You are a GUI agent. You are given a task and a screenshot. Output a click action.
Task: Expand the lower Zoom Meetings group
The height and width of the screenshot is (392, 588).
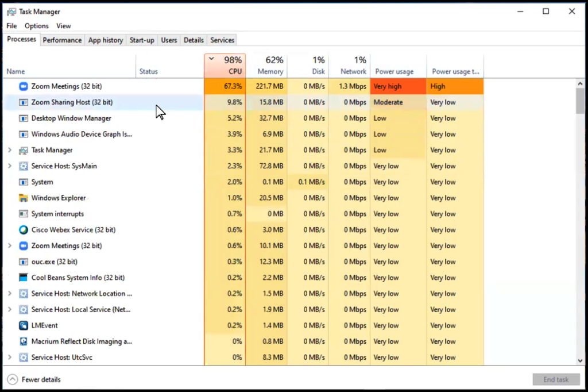[10, 246]
